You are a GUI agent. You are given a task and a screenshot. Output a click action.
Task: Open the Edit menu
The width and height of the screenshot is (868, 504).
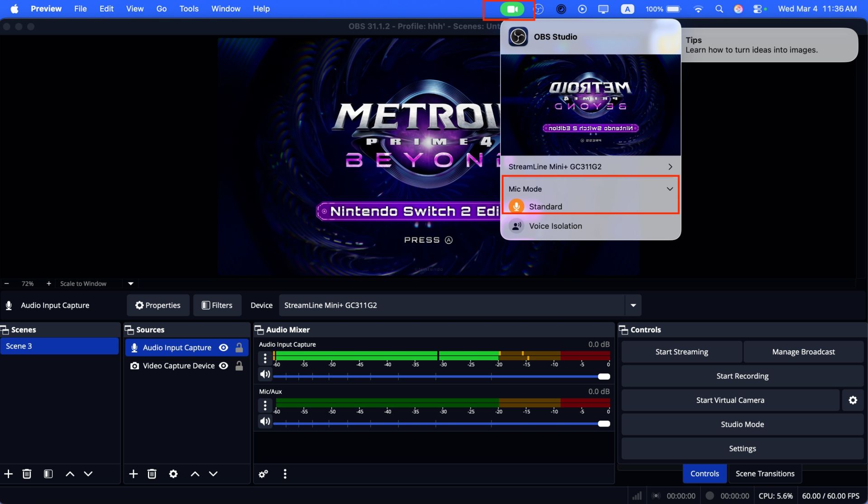[107, 9]
